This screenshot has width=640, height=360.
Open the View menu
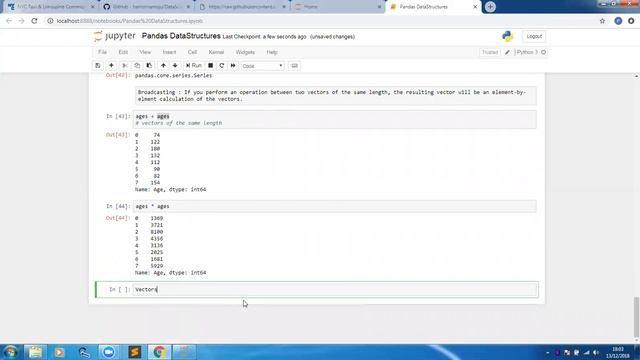tap(145, 52)
